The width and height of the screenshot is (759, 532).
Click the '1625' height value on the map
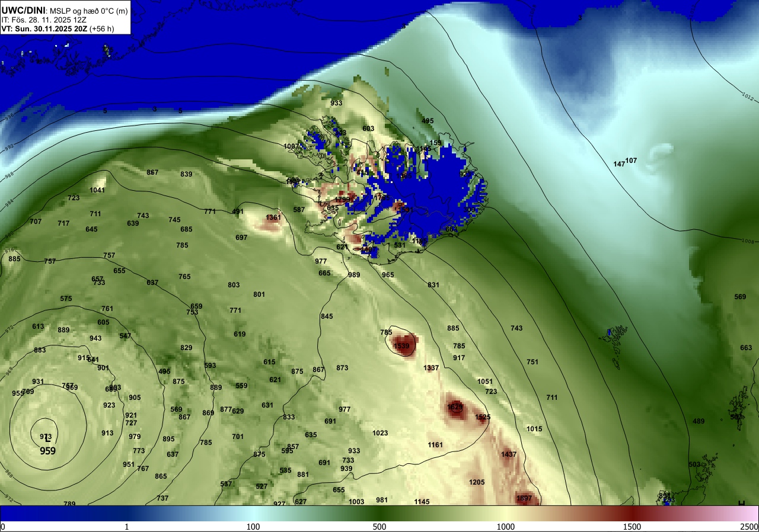455,407
